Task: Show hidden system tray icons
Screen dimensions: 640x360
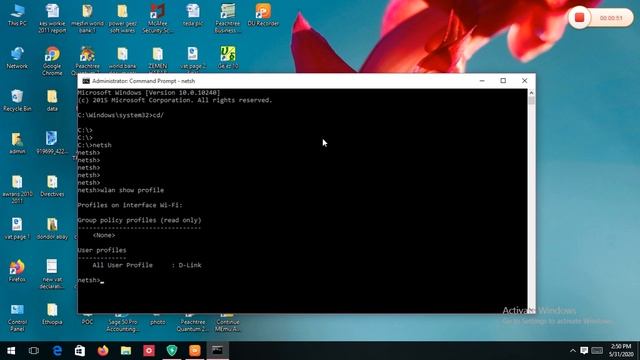Action: point(573,351)
